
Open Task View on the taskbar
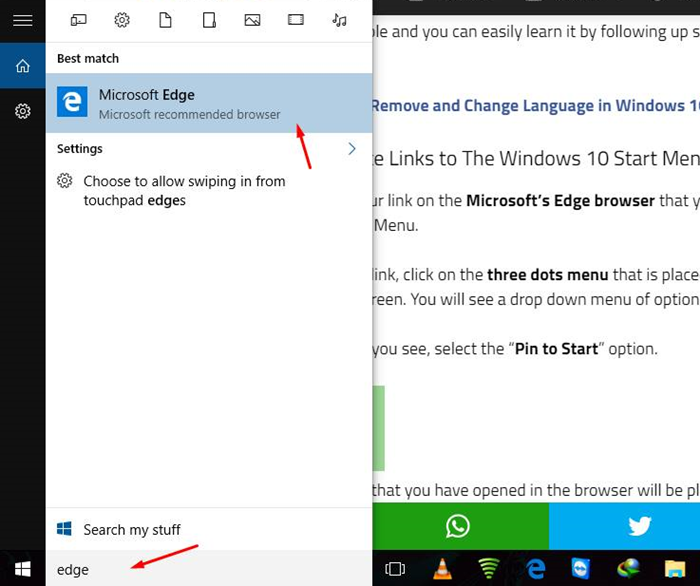(x=395, y=569)
